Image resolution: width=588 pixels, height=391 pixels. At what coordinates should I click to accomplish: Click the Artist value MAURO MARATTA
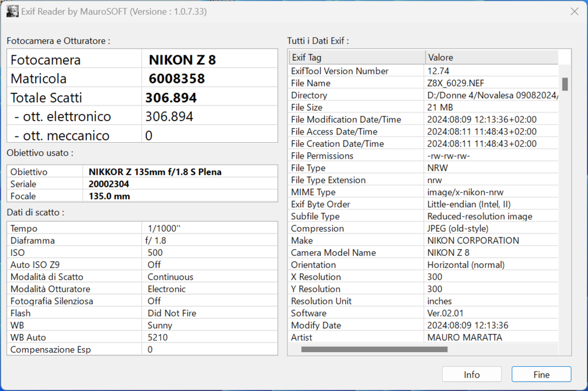point(465,337)
